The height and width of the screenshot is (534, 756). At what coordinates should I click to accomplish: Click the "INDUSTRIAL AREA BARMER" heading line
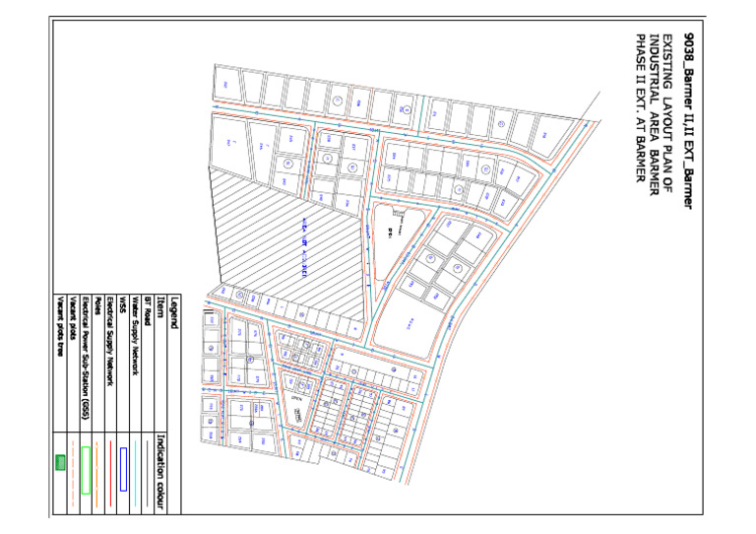[654, 115]
